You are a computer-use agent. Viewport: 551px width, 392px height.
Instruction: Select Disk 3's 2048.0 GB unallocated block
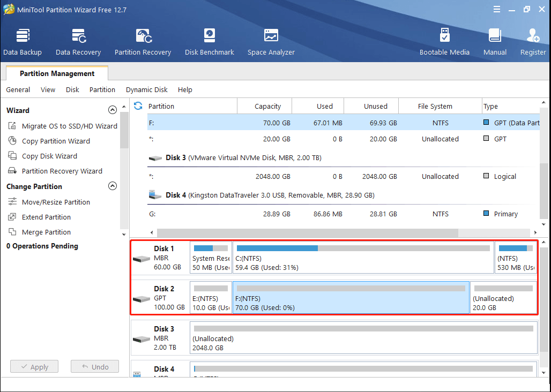click(x=364, y=337)
